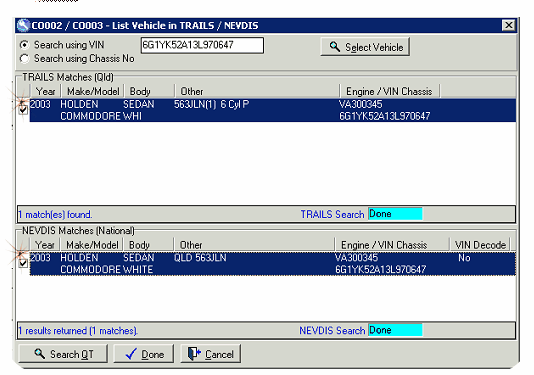This screenshot has width=534, height=375.
Task: Select the 2003 Holden Commodore TRAILS row
Action: point(272,110)
